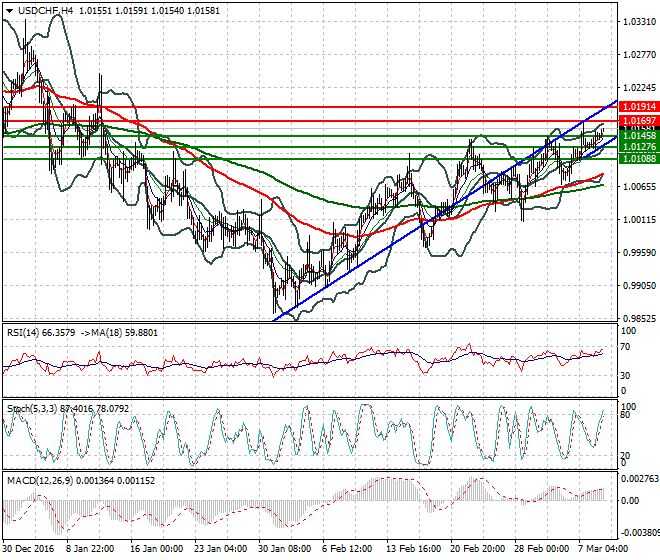
Task: Click the 30 level on RSI scale
Action: [x=625, y=376]
